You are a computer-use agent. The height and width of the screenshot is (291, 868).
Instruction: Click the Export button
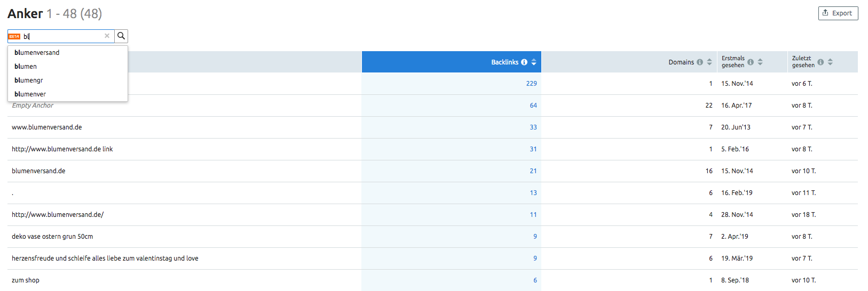[838, 13]
